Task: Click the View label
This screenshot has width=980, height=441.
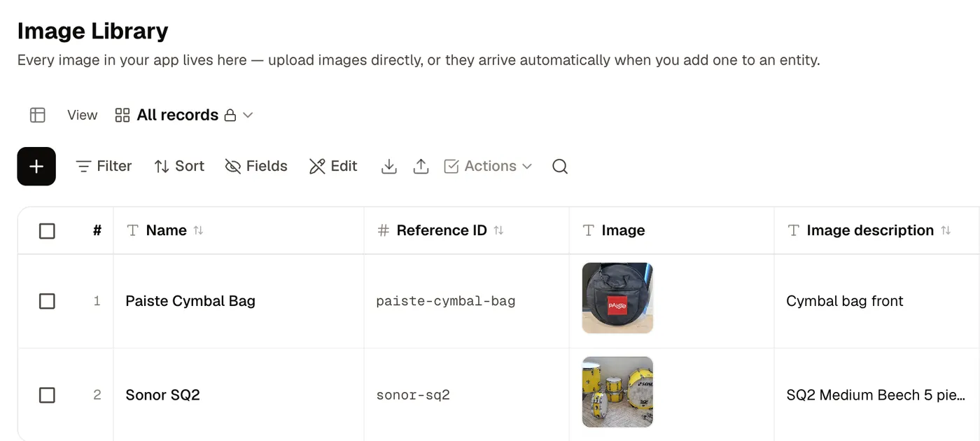Action: coord(82,115)
